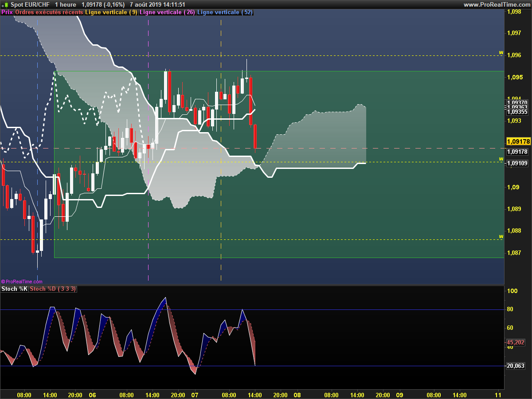Open the 'Ordres exécutés récents' label
Screen dimensions: 532x399
49,12
